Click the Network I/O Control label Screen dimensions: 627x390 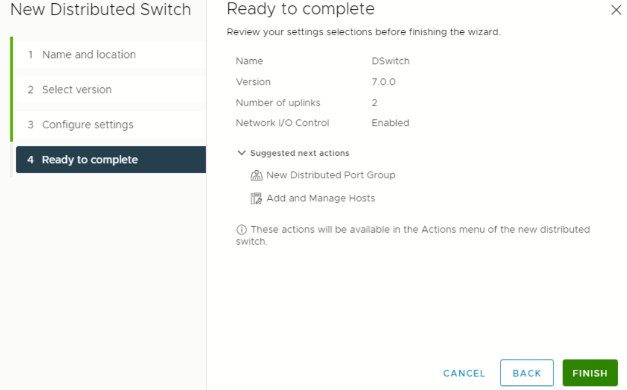point(282,123)
